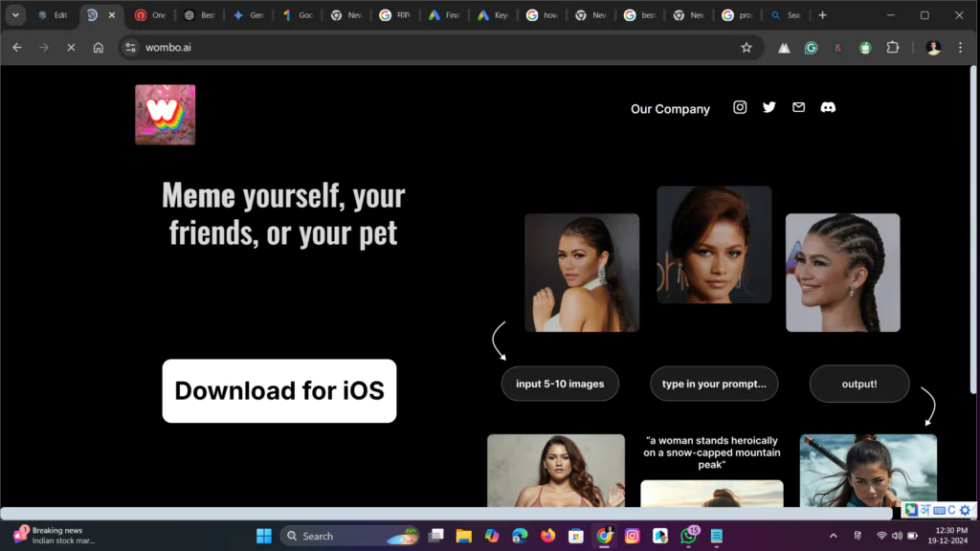Switch to the Key tab
The height and width of the screenshot is (551, 980).
coord(493,15)
